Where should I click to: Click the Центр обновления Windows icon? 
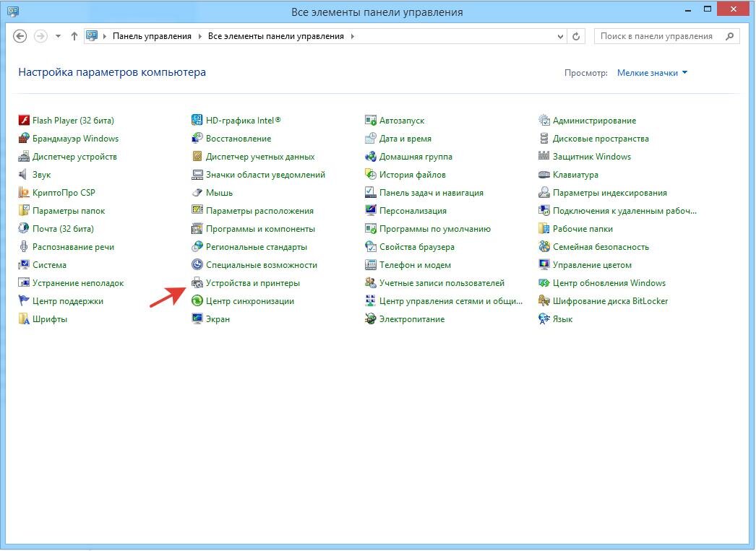point(544,283)
